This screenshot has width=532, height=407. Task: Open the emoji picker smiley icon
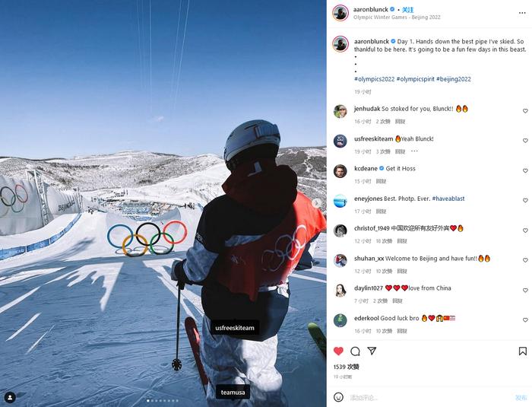[x=338, y=397]
